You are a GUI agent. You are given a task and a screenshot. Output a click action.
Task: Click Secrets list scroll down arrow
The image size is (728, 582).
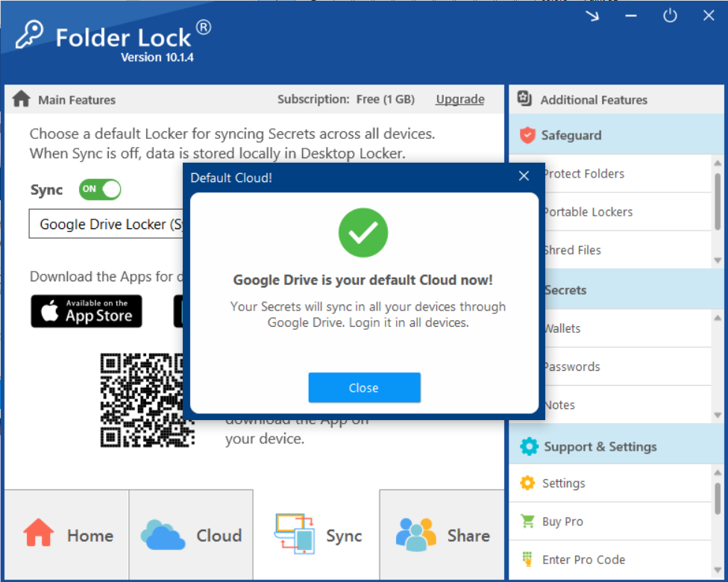coord(718,416)
